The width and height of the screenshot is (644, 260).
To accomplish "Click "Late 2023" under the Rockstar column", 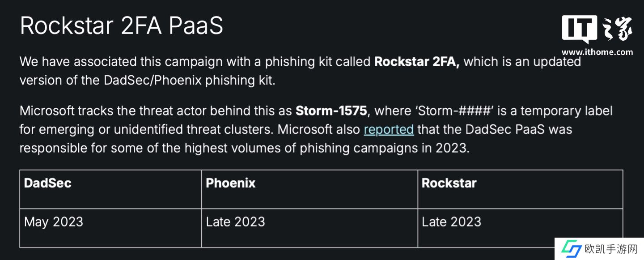I will click(x=451, y=222).
